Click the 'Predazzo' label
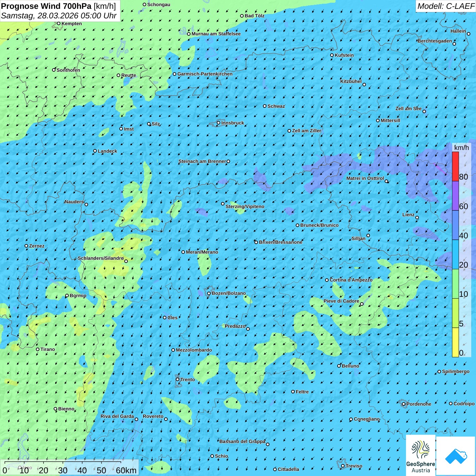The width and height of the screenshot is (476, 476). coord(235,326)
